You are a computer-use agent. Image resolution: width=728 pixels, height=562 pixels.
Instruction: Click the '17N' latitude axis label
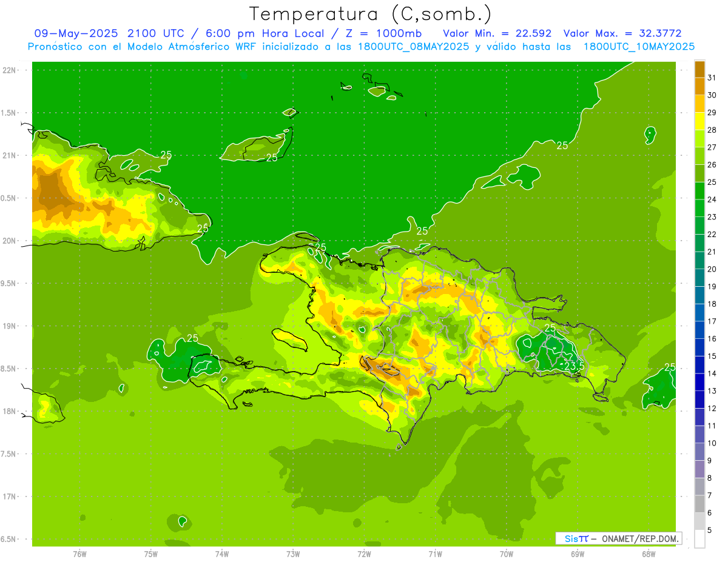point(10,497)
